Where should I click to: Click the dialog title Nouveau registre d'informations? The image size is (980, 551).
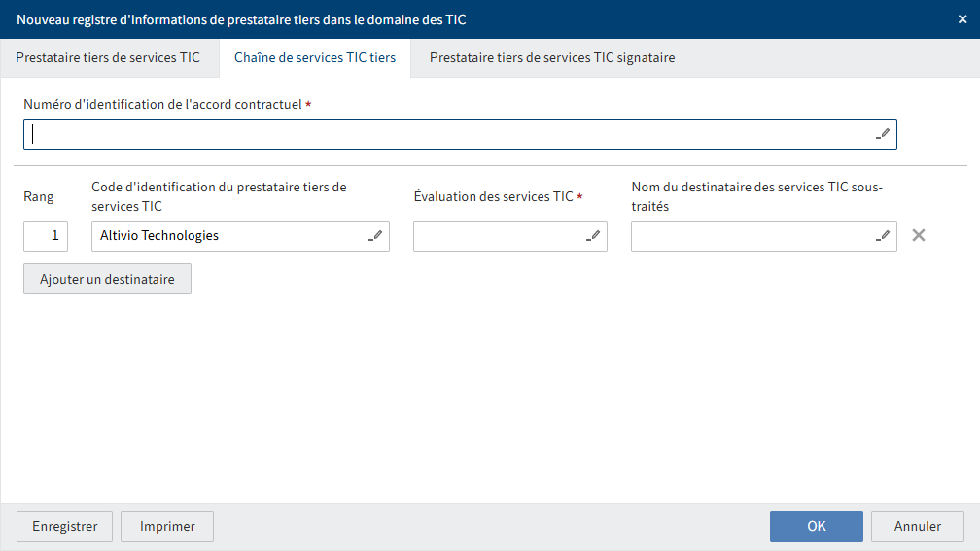[241, 19]
